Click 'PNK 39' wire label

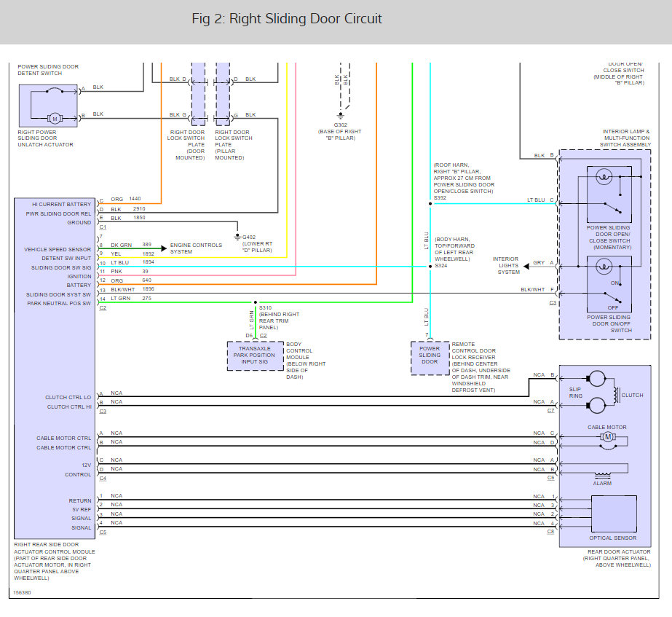[x=130, y=272]
